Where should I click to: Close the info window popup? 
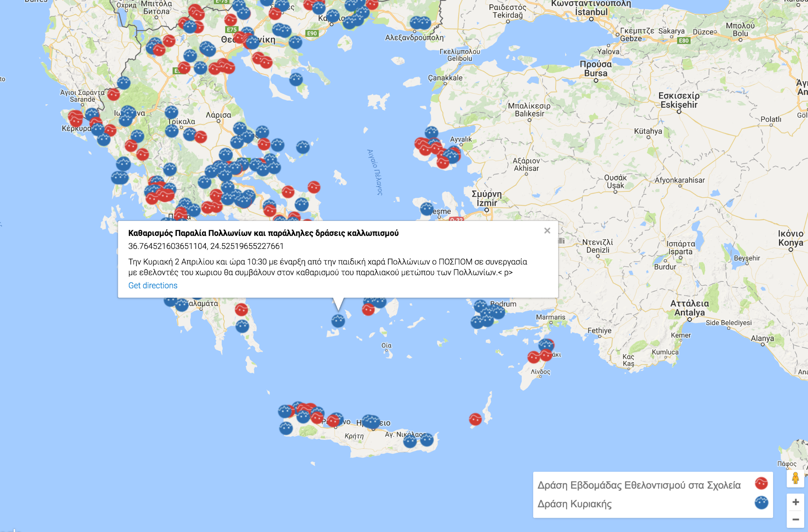[547, 230]
